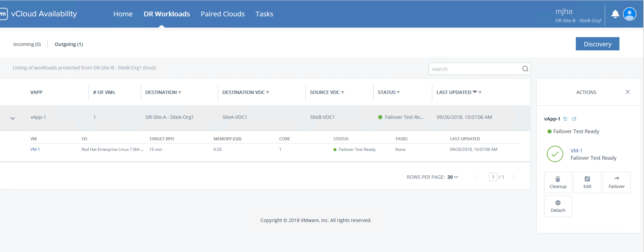Switch to the Incoming (0) tab
Screen dimensions: 644x252
coord(27,44)
